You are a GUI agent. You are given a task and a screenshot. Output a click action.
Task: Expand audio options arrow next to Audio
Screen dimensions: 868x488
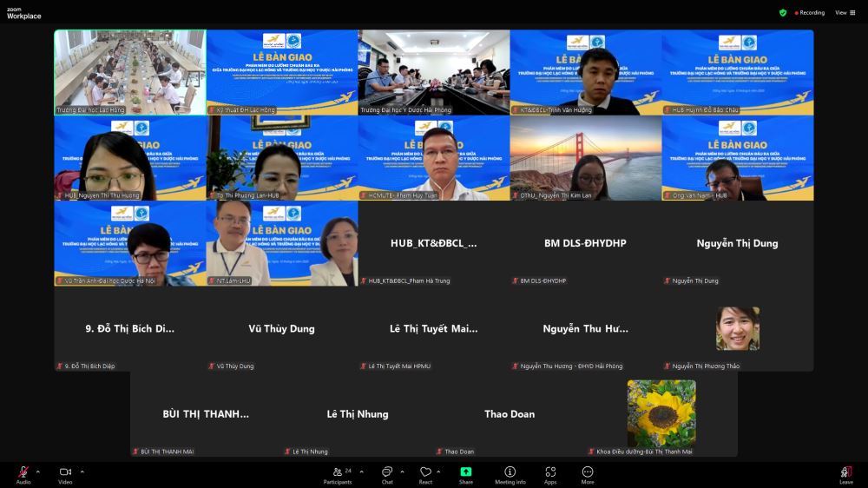tap(37, 472)
